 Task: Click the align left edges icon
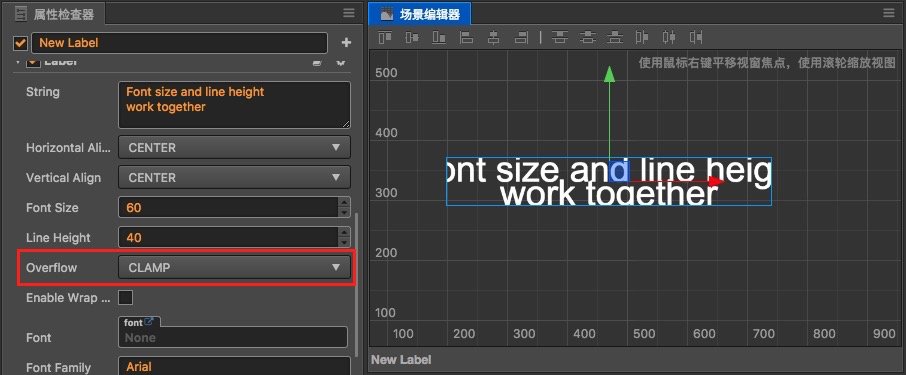[x=466, y=38]
